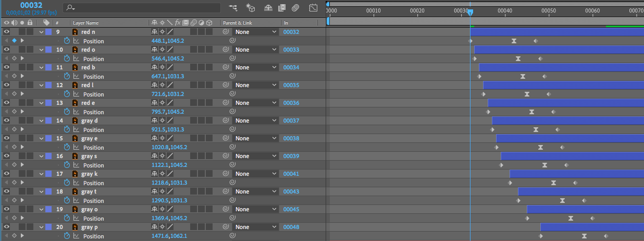Hide the red o layer
This screenshot has width=644, height=241.
pos(7,50)
